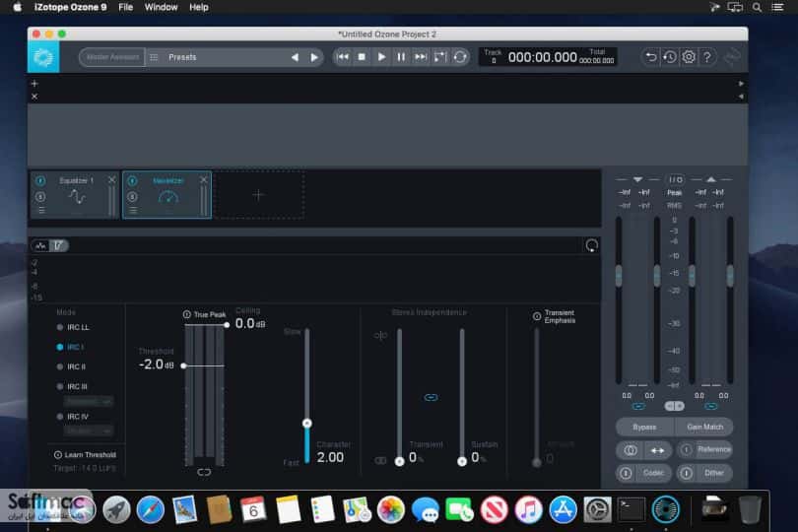
Task: Click the swap channels double-arrow icon
Action: click(657, 450)
